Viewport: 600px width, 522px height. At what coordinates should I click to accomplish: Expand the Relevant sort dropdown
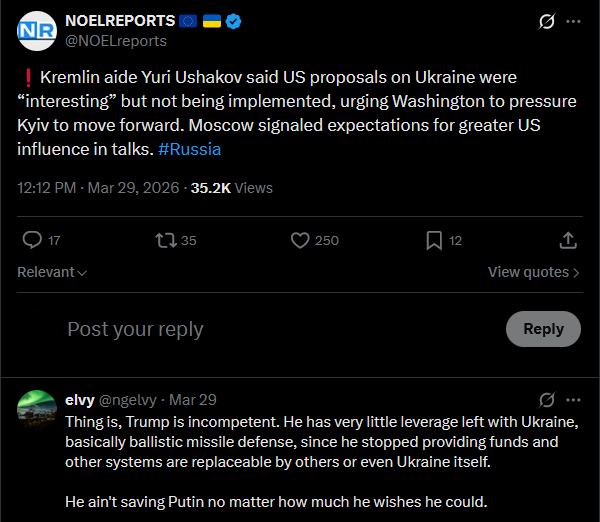click(x=52, y=272)
